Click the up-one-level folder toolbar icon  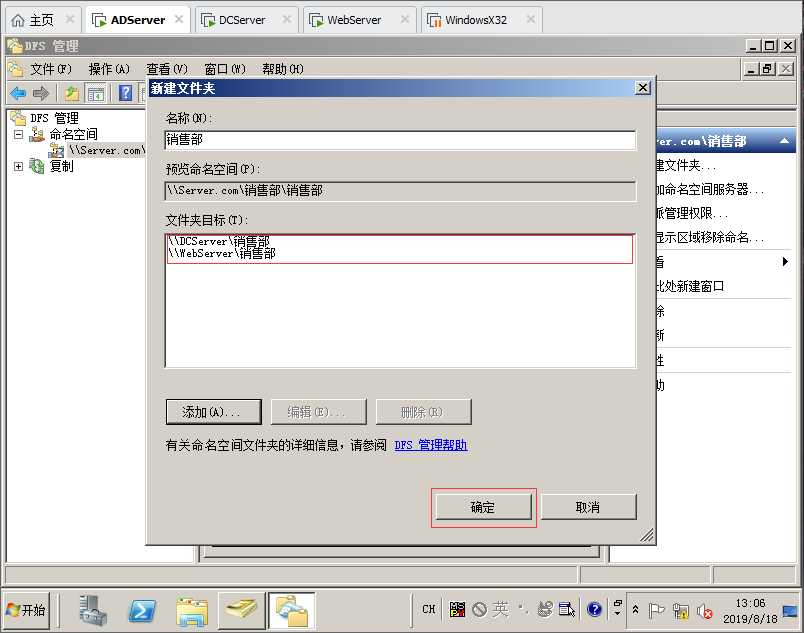coord(72,93)
